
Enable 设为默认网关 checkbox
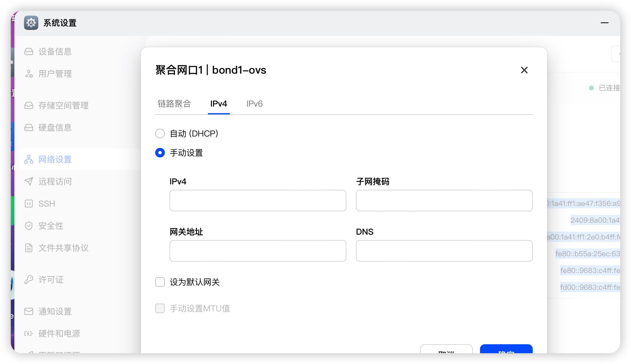[160, 282]
